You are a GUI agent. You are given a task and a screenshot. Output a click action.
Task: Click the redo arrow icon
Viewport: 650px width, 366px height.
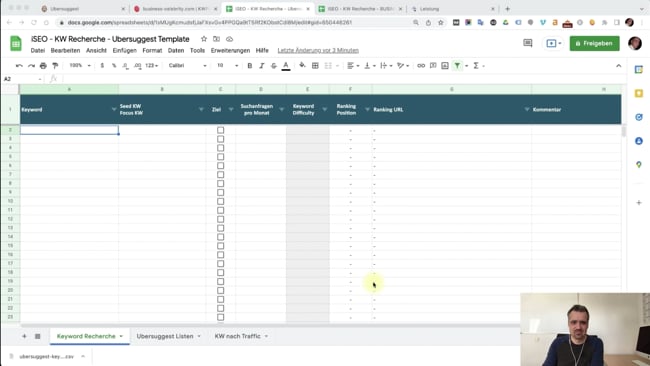tap(32, 65)
